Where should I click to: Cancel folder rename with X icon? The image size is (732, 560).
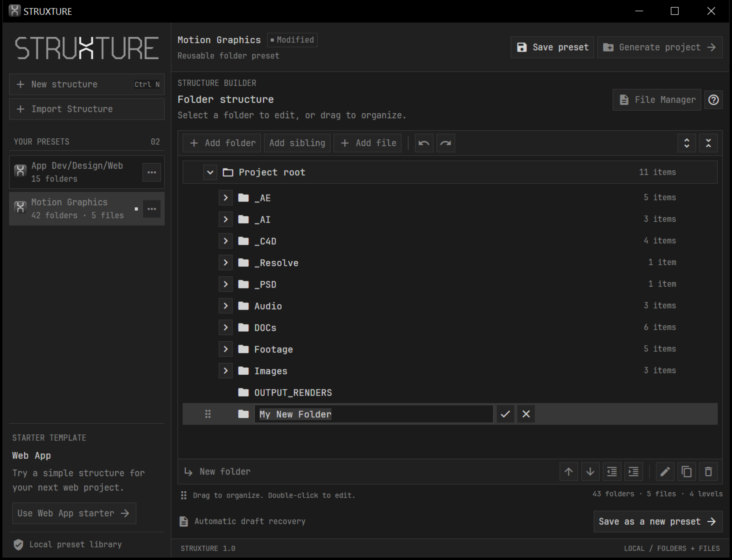tap(526, 414)
